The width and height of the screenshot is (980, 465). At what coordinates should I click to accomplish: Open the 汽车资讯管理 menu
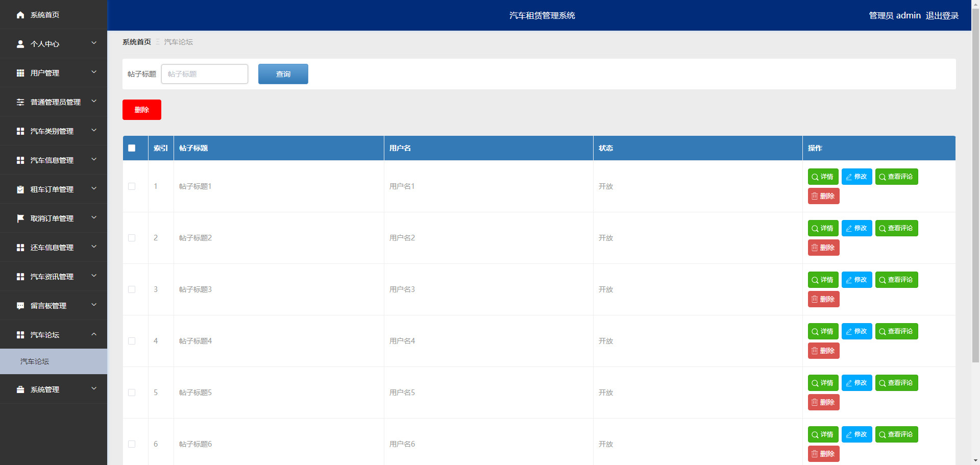click(x=54, y=277)
